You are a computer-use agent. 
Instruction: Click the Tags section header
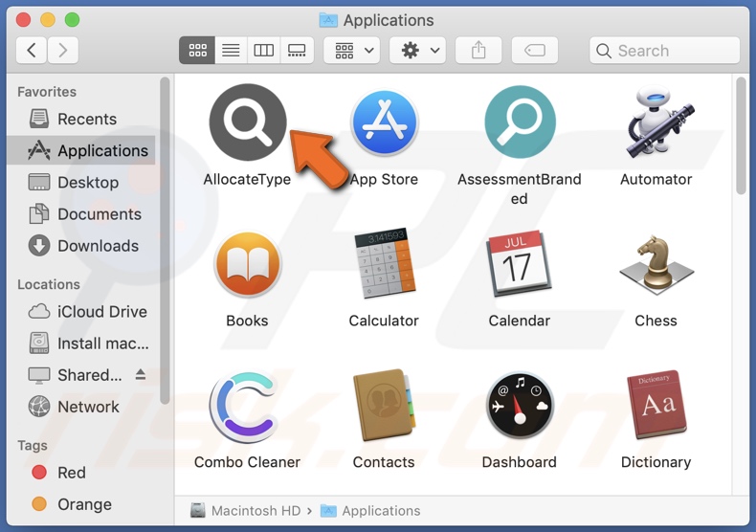(33, 445)
